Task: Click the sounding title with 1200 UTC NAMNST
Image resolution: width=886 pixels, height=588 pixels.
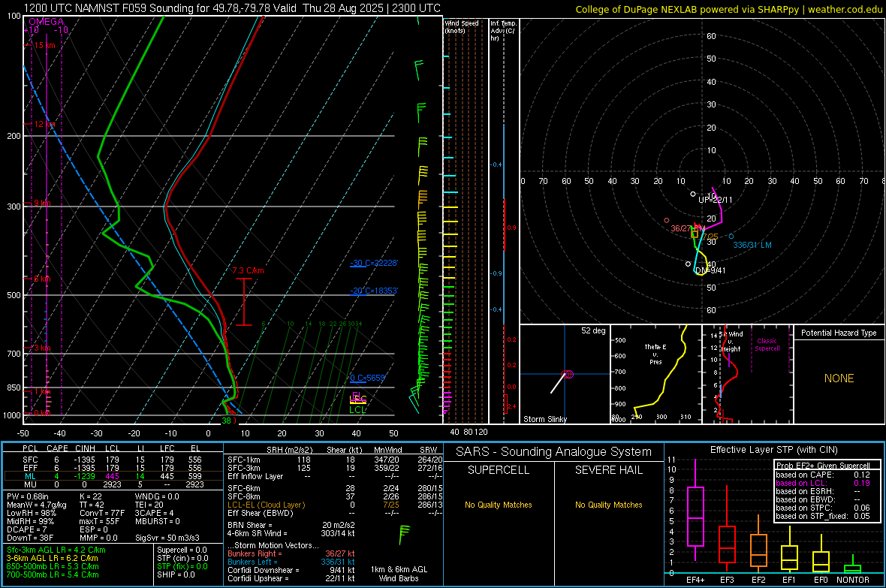Action: (x=232, y=8)
